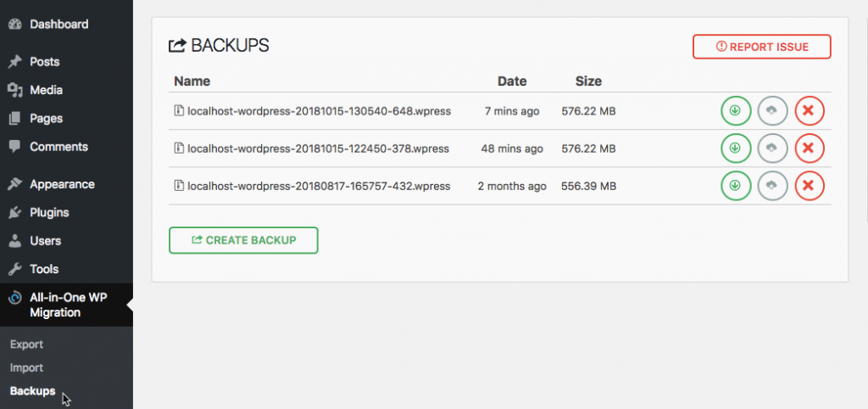Image resolution: width=868 pixels, height=409 pixels.
Task: Download the 20180817-165757-432 backup
Action: 736,186
